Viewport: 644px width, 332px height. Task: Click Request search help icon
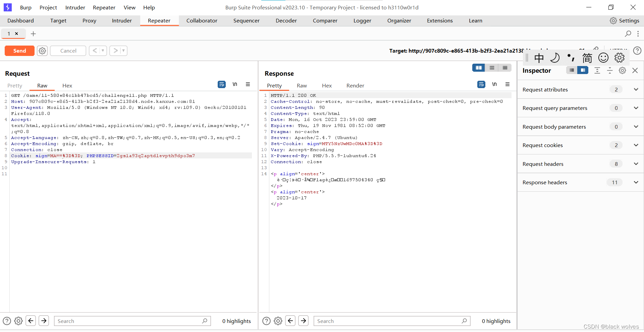[x=7, y=321]
